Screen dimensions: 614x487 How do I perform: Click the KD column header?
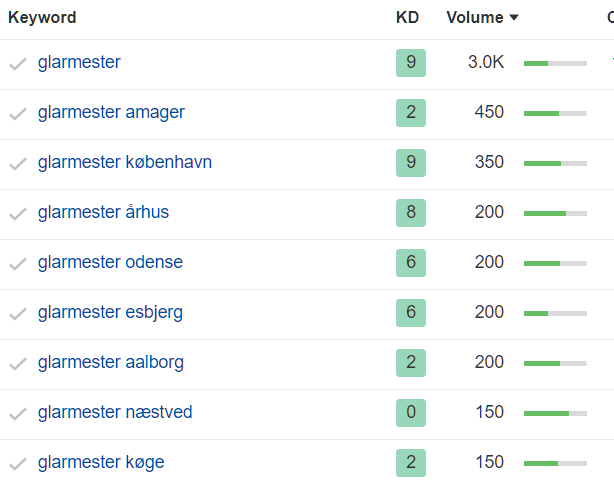pos(407,18)
